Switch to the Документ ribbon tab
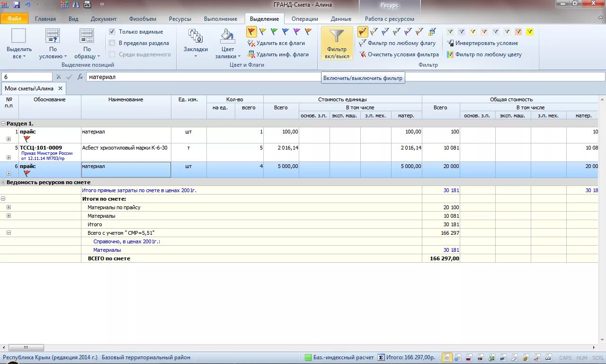 tap(104, 19)
